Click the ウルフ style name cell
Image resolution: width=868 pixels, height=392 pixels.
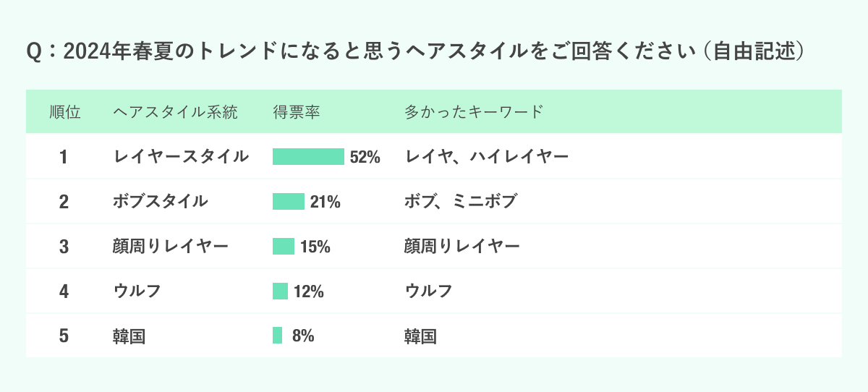pyautogui.click(x=137, y=291)
